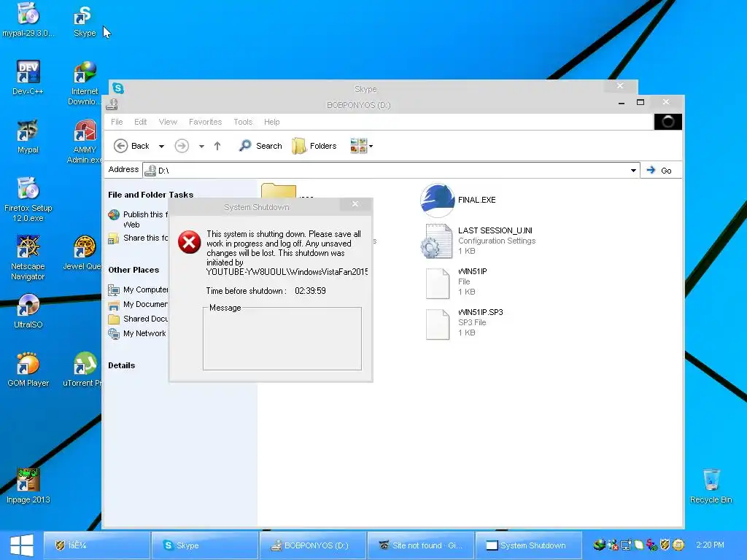Click the red error icon in shutdown dialog

(x=189, y=242)
